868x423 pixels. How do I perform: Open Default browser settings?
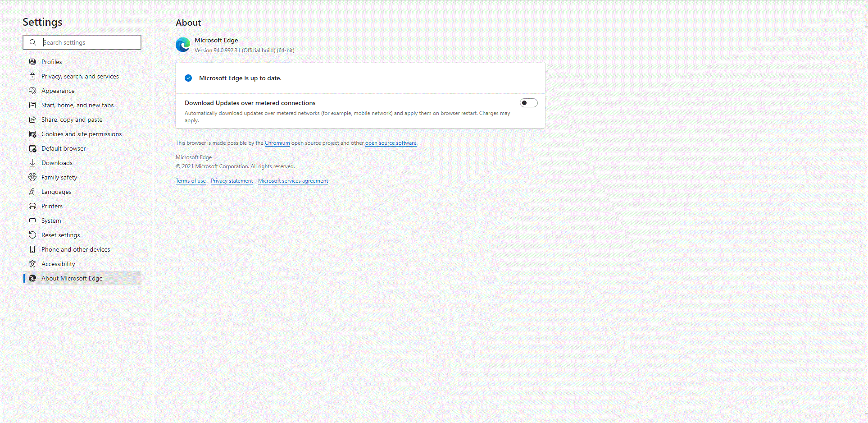[x=82, y=148]
